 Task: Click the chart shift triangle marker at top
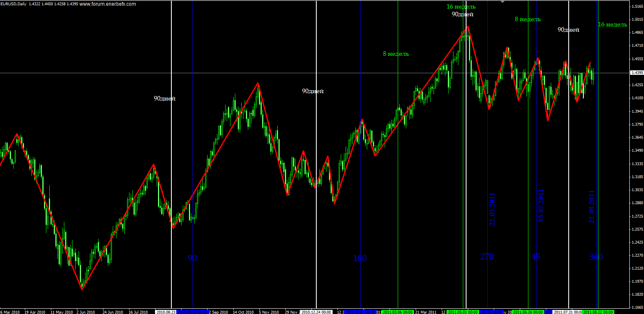[x=502, y=2]
